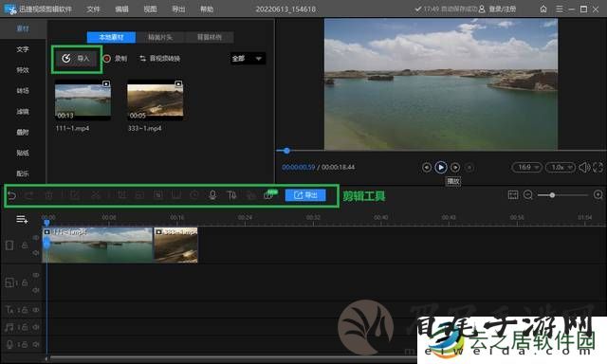Toggle eye visibility on main video track

[36, 237]
